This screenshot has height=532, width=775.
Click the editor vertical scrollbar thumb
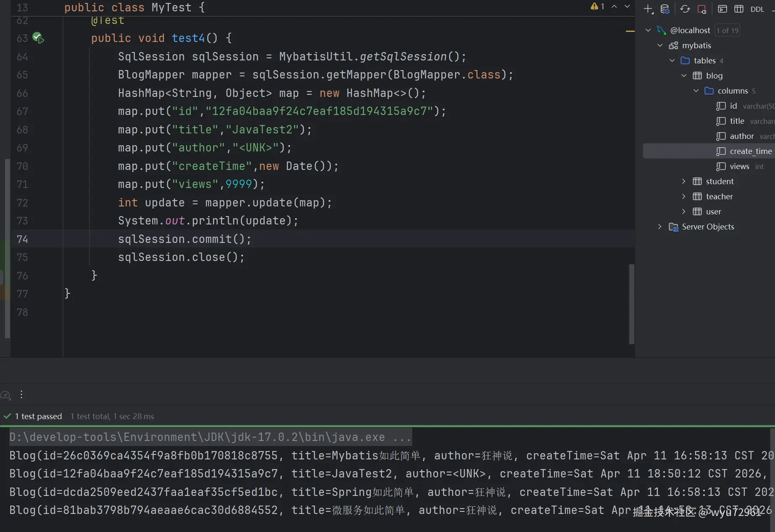point(631,304)
